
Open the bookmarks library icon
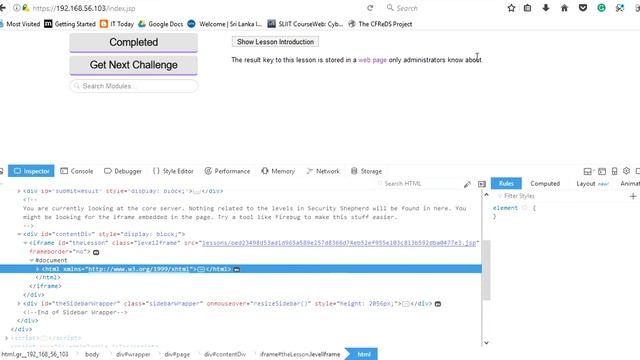tap(527, 8)
